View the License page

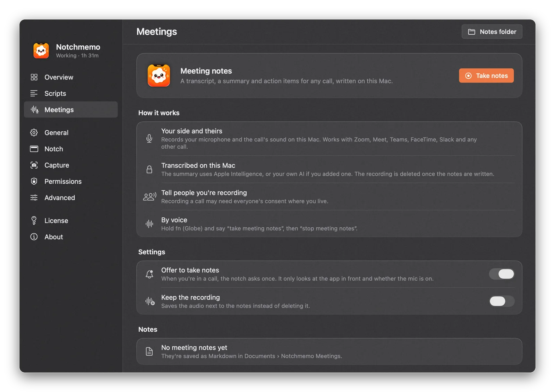coord(71,220)
